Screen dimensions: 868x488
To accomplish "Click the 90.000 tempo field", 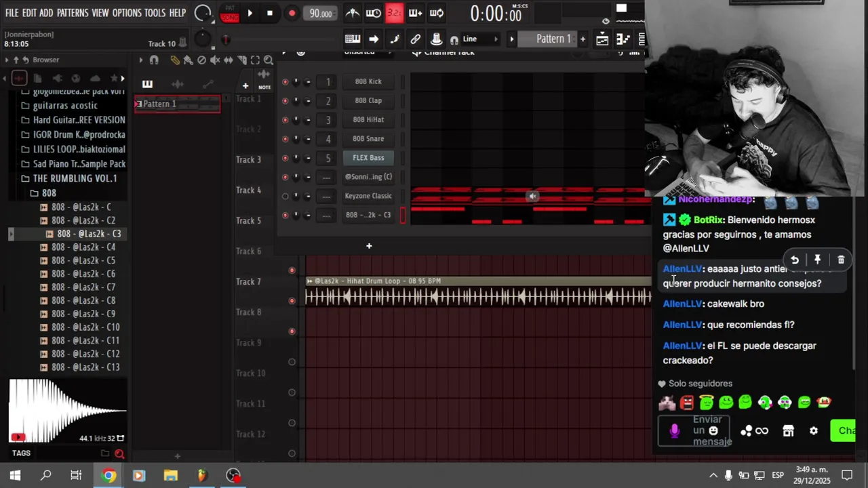I will [x=321, y=14].
